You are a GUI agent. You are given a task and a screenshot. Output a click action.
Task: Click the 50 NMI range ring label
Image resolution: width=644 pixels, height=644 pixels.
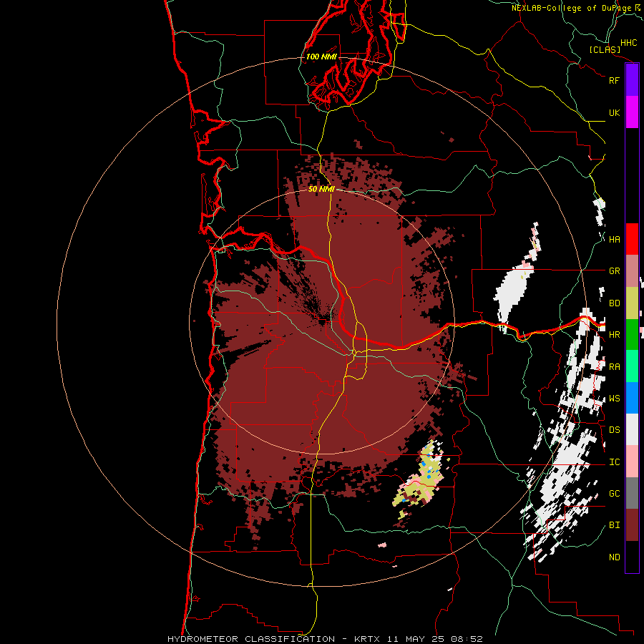click(x=321, y=189)
